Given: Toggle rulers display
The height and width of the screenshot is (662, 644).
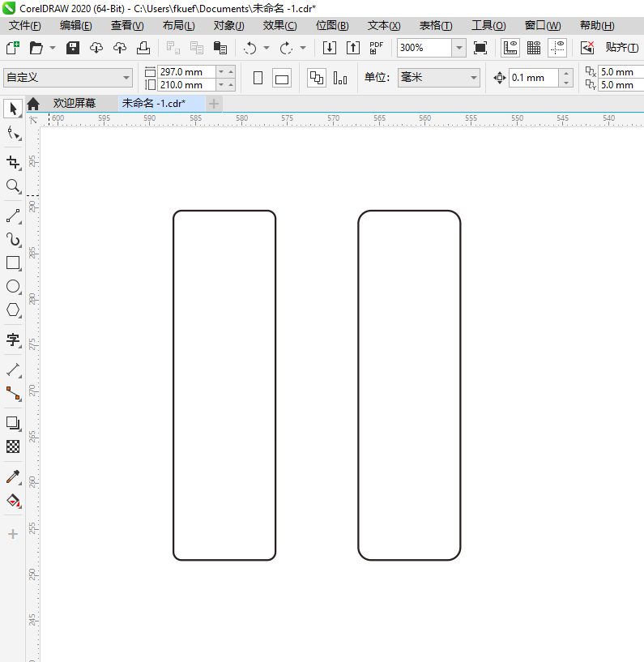Looking at the screenshot, I should 510,48.
